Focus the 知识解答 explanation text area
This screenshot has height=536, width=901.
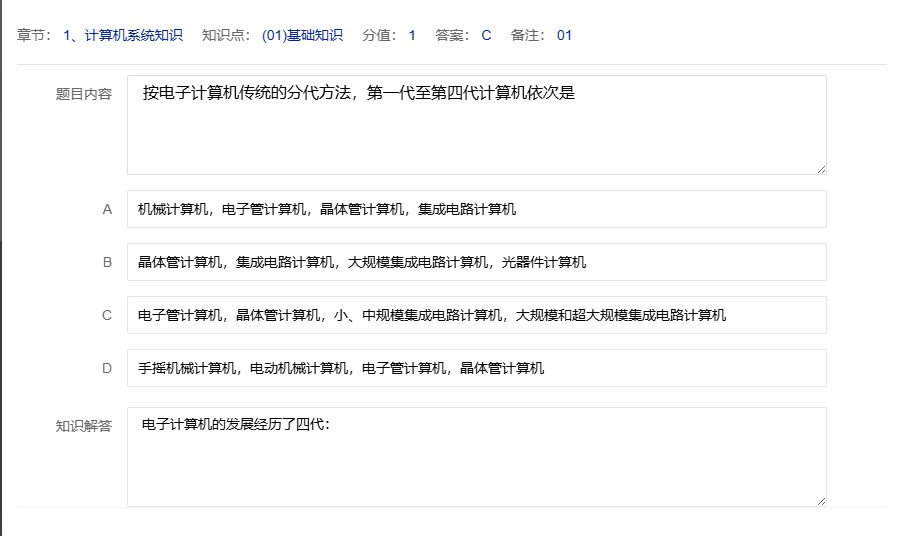[x=476, y=457]
